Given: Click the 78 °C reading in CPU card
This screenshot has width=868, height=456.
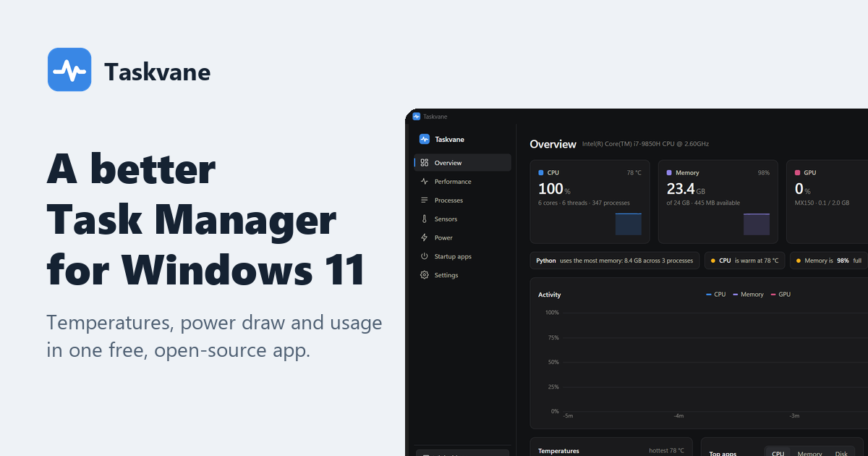Looking at the screenshot, I should click(634, 173).
